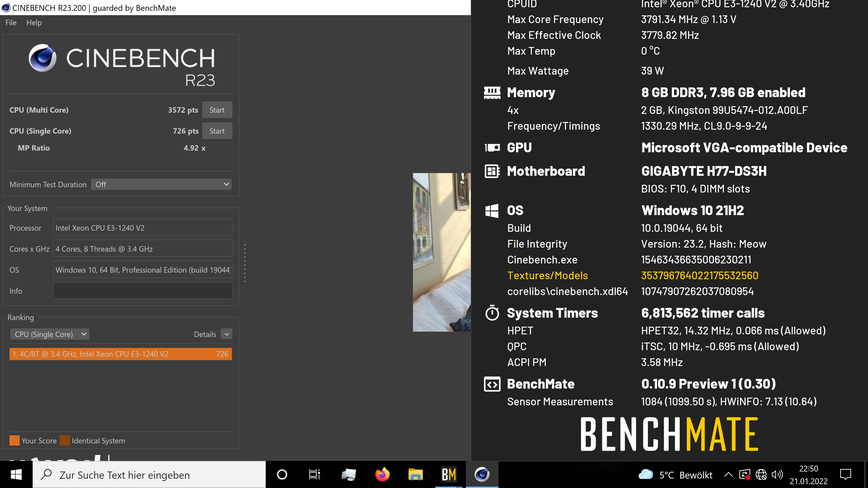This screenshot has width=868, height=488.
Task: Open Cortana circle icon on taskbar
Action: (282, 474)
